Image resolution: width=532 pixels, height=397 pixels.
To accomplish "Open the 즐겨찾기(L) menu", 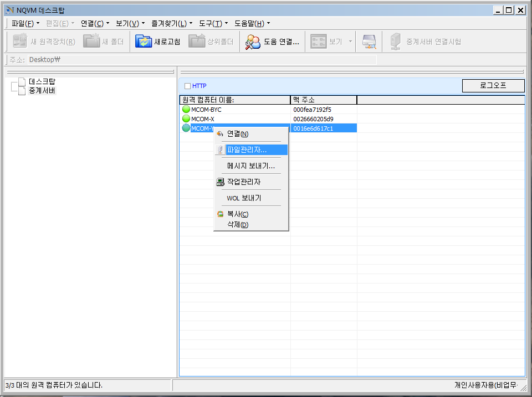I will pos(172,23).
